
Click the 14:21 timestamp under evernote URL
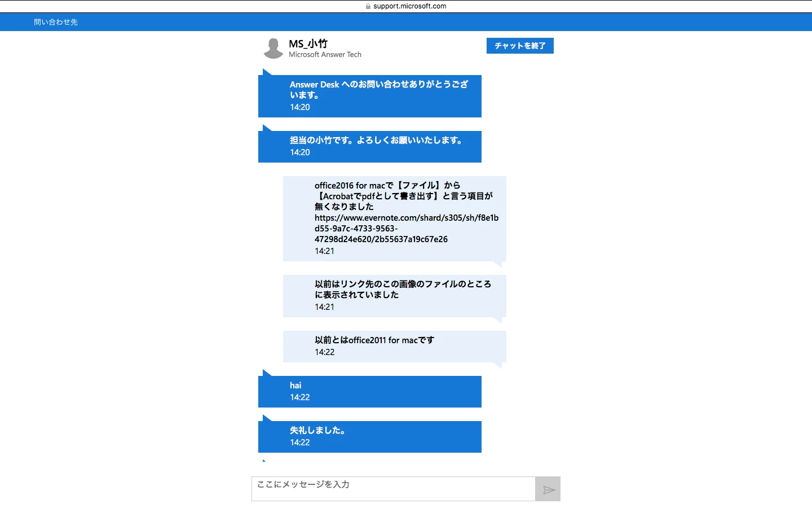point(324,251)
